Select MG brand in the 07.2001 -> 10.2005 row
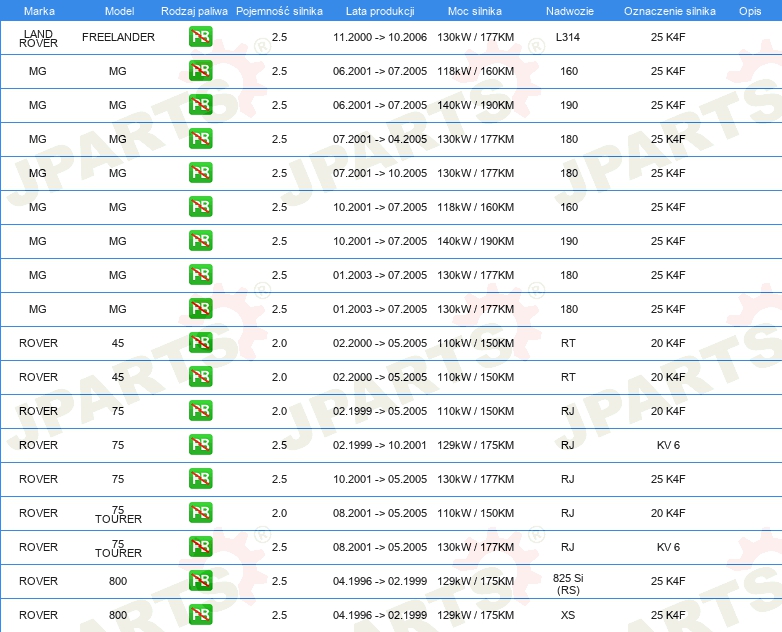Viewport: 782px width, 632px height. tap(37, 173)
